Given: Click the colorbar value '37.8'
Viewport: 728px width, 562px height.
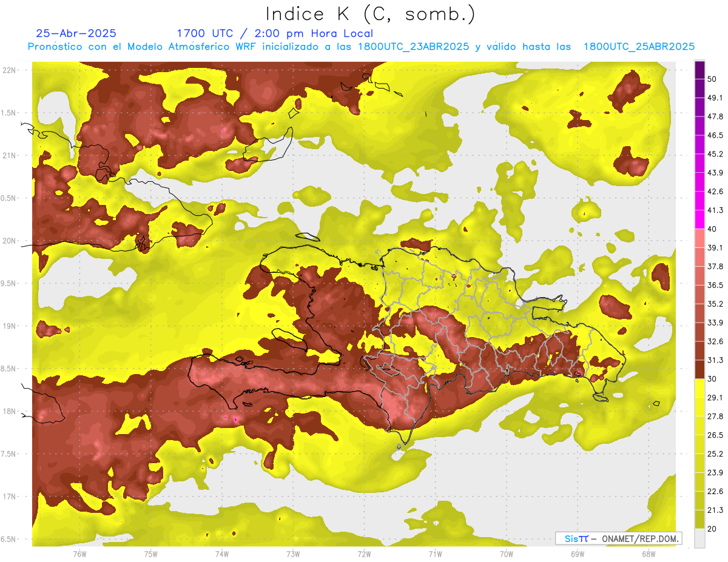Looking at the screenshot, I should pos(715,267).
